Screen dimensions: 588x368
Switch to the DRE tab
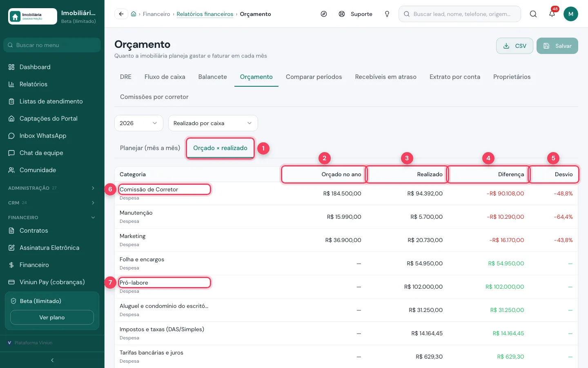click(126, 77)
